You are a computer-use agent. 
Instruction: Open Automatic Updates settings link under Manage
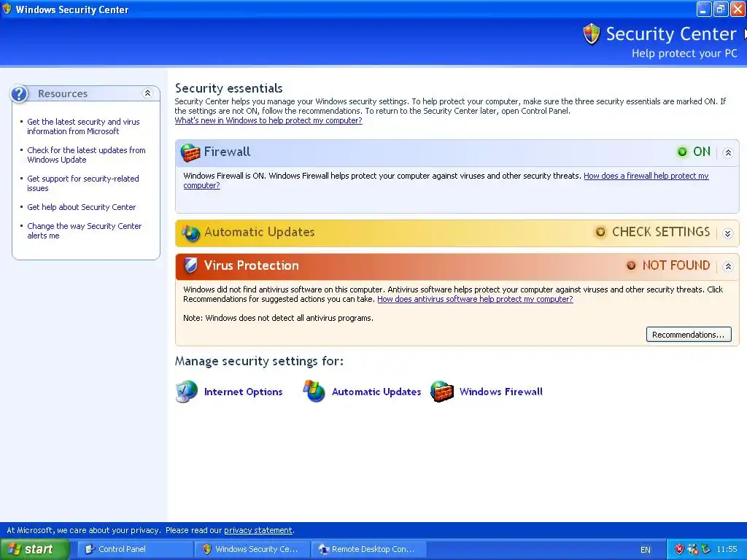[x=376, y=392]
